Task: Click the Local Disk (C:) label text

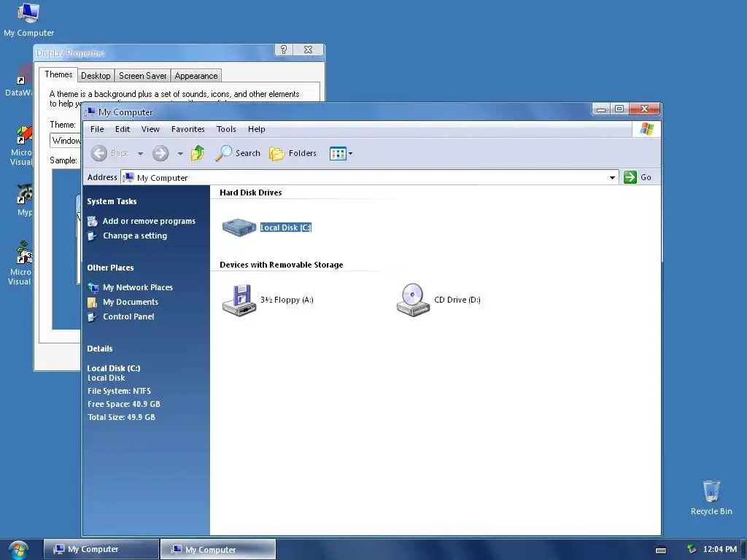Action: click(x=286, y=227)
